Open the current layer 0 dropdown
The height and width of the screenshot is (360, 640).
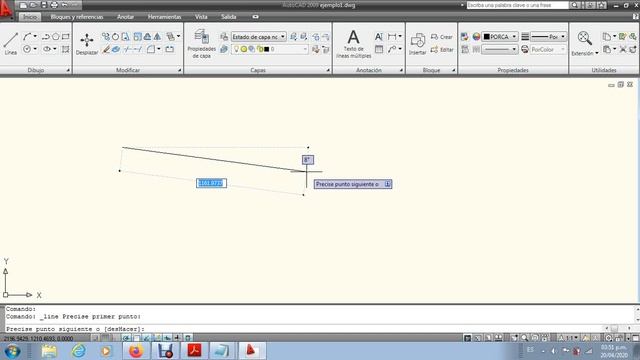click(x=270, y=49)
